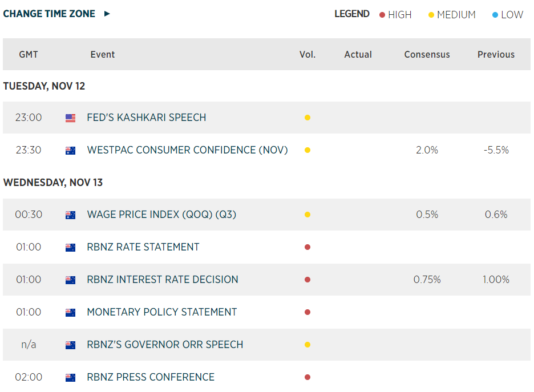Click the Australian flag for Wage Price Index
Screen dimensions: 534x392
click(70, 215)
